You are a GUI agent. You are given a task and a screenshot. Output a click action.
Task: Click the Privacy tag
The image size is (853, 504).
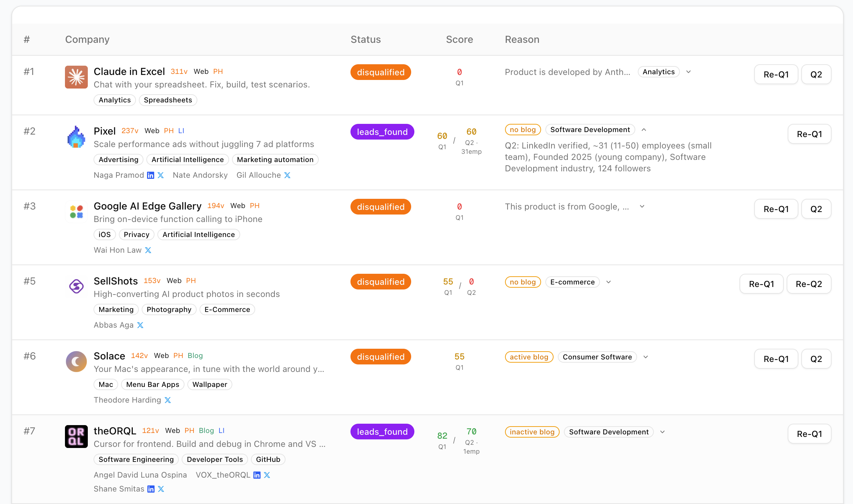pyautogui.click(x=137, y=235)
